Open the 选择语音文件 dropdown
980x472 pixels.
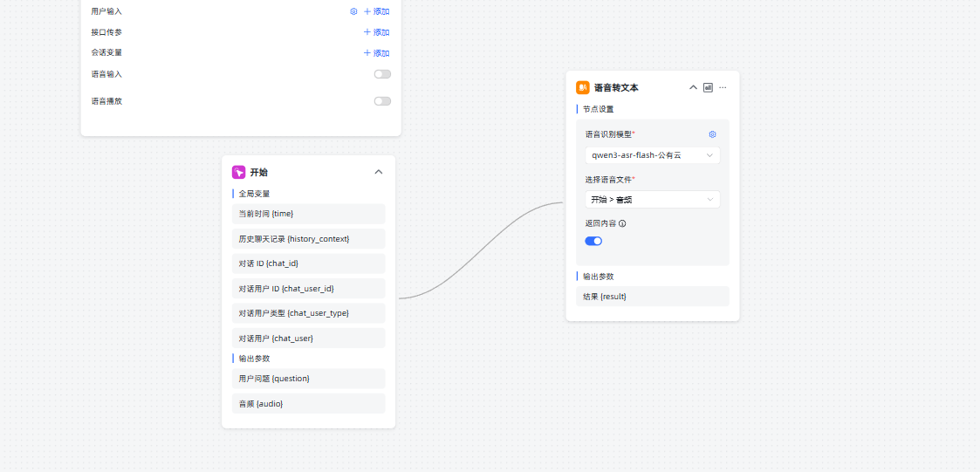pyautogui.click(x=652, y=200)
